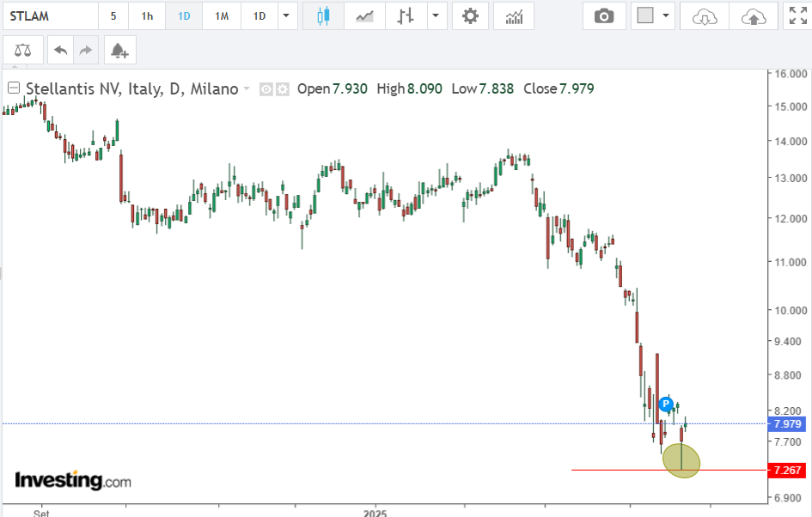The width and height of the screenshot is (812, 517).
Task: Switch to the bars chart style
Action: coord(406,16)
